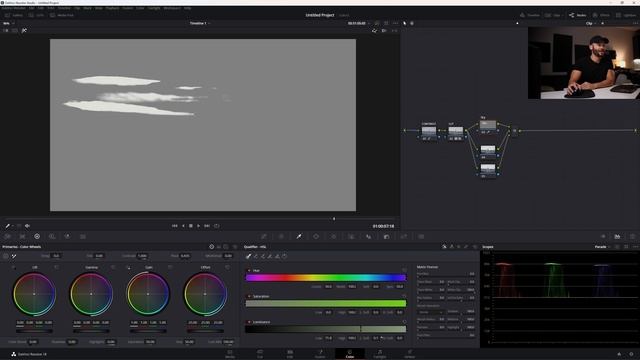Image resolution: width=640 pixels, height=360 pixels.
Task: Reset the Gain color wheel
Action: [x=170, y=267]
